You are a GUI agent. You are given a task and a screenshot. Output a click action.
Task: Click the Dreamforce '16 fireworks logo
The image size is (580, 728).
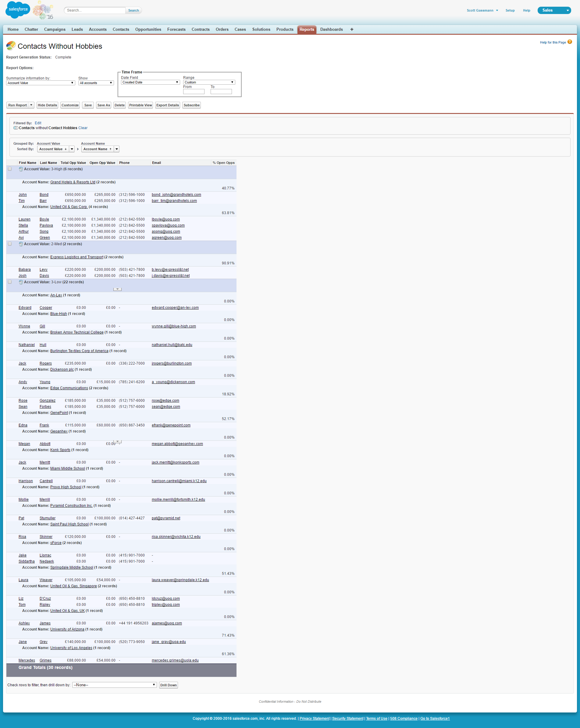43,10
